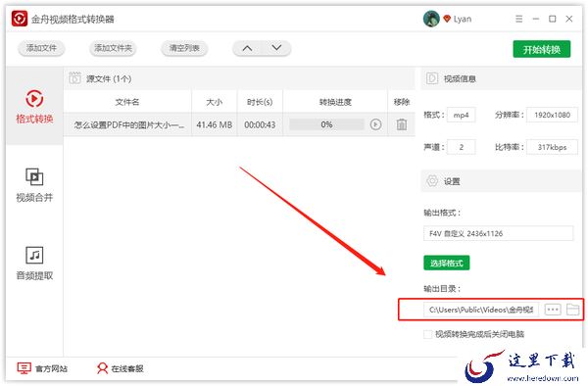Move the file up with the up arrow
The height and width of the screenshot is (386, 588).
click(x=247, y=48)
